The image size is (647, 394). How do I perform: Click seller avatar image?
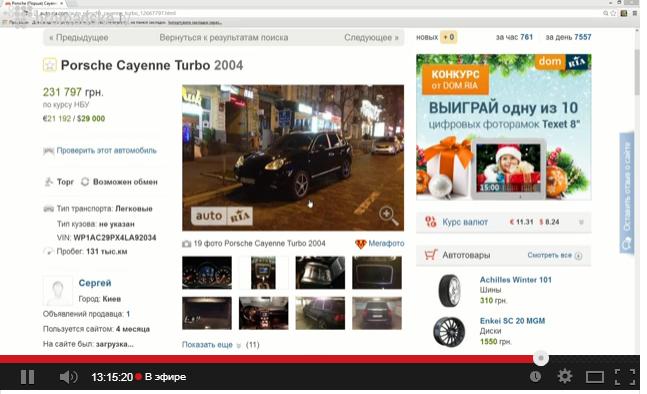(x=58, y=291)
